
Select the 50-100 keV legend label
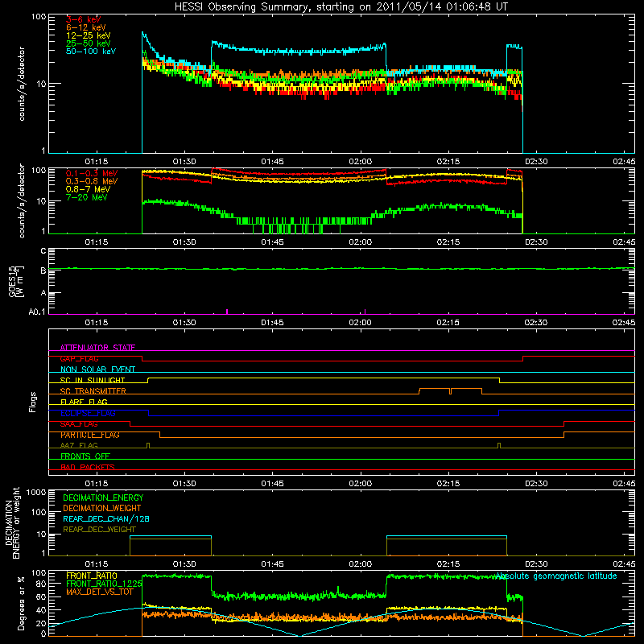pyautogui.click(x=91, y=52)
